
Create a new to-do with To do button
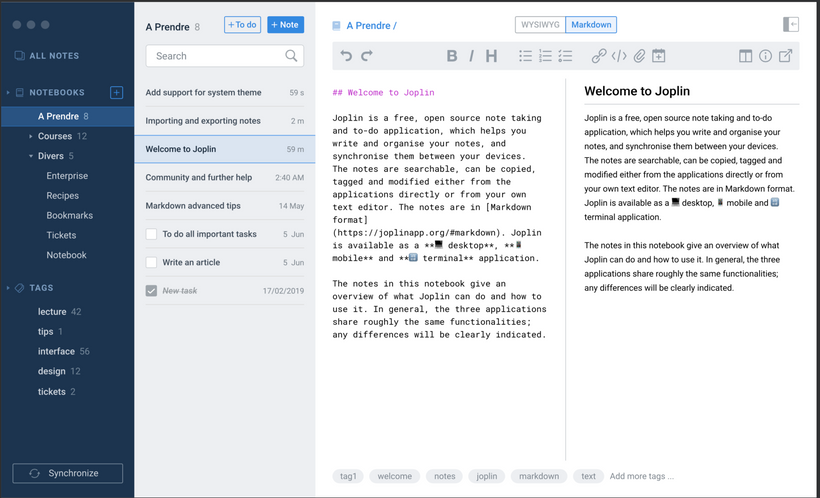click(x=242, y=25)
